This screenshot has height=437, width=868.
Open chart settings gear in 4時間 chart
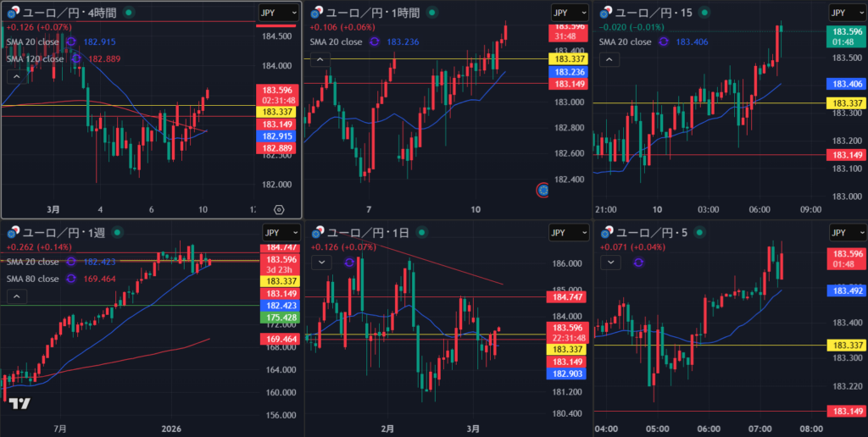279,209
